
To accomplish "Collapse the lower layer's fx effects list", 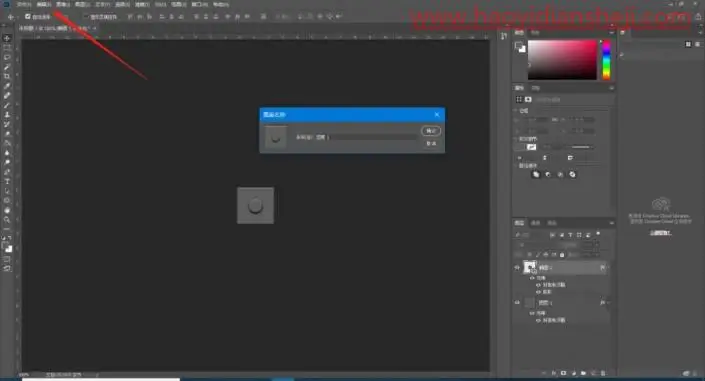I will click(x=608, y=303).
